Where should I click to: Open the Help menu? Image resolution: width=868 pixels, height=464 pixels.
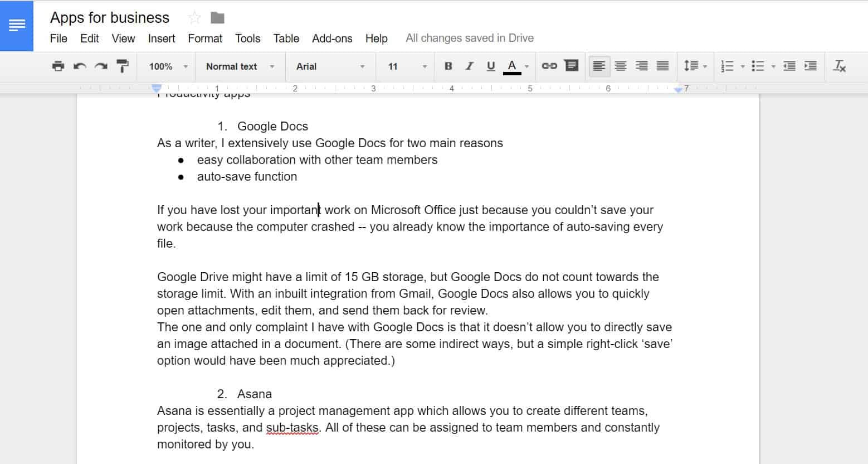pyautogui.click(x=377, y=38)
